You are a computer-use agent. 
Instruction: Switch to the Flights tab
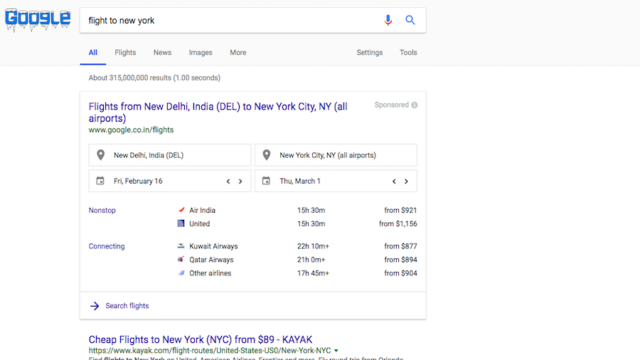[125, 53]
